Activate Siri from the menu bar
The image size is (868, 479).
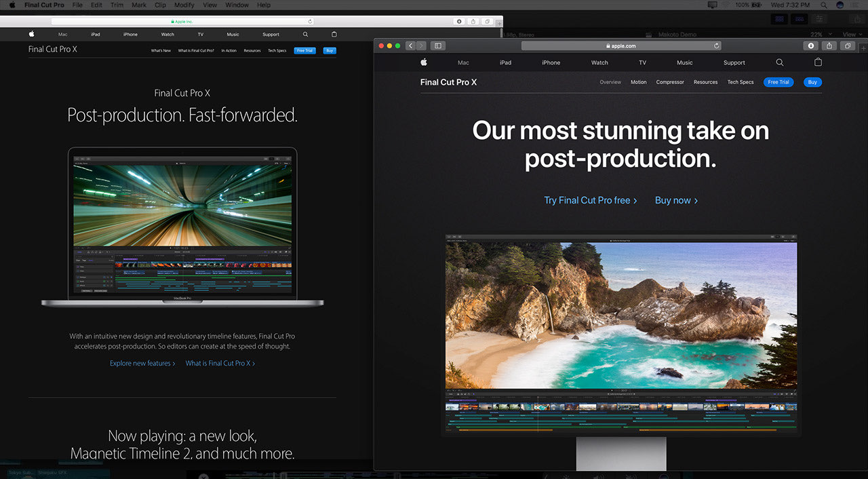click(x=840, y=5)
